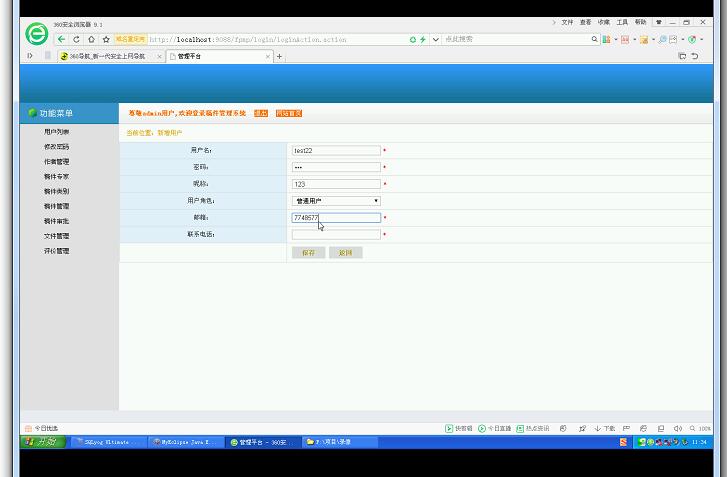The width and height of the screenshot is (727, 477).
Task: Open the 下载 downloads button in status bar
Action: [605, 428]
